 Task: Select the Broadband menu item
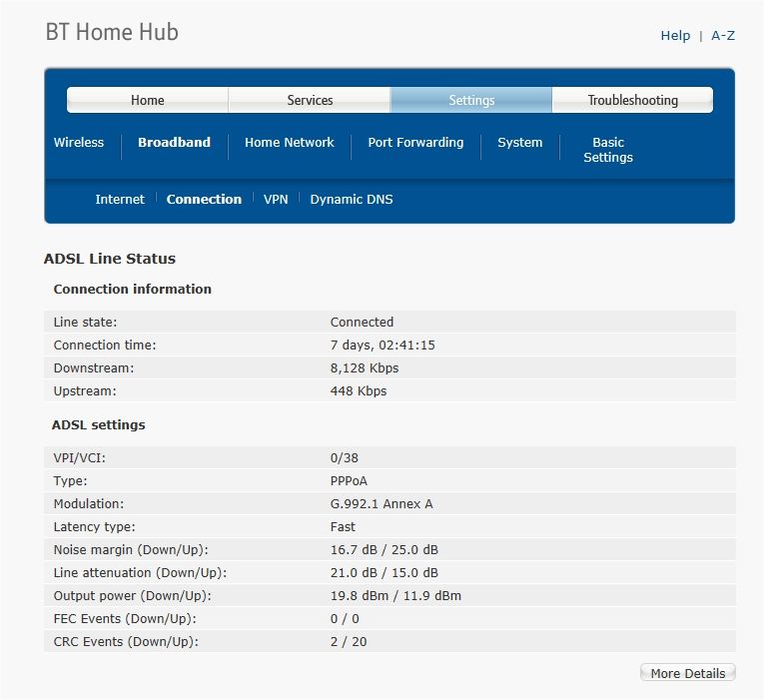pyautogui.click(x=174, y=142)
